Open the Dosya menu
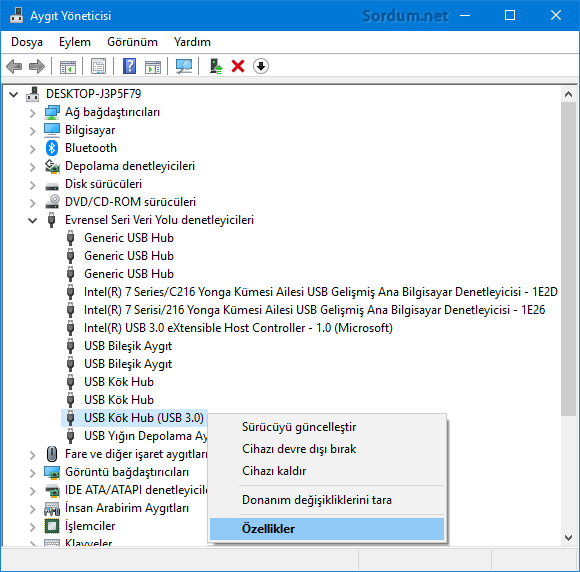Image resolution: width=580 pixels, height=572 pixels. [27, 42]
